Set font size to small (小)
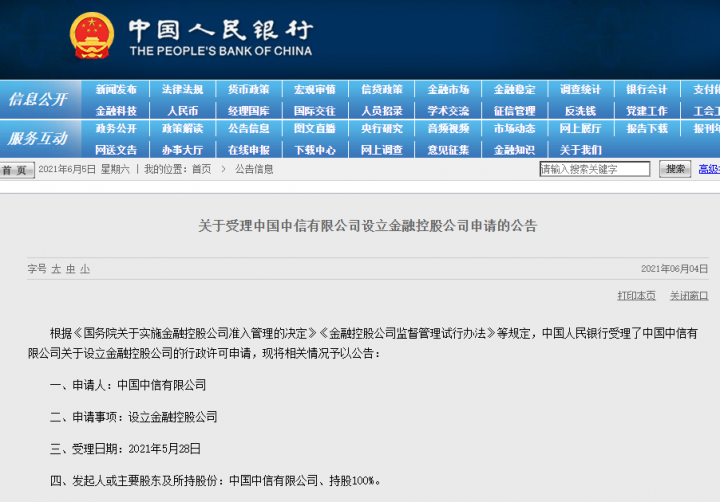The width and height of the screenshot is (720, 502). point(84,269)
